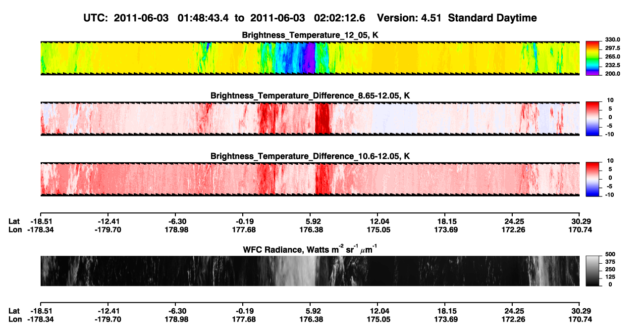Click the '265.0' tick on temperature colorbar
The width and height of the screenshot is (644, 330).
[612, 56]
